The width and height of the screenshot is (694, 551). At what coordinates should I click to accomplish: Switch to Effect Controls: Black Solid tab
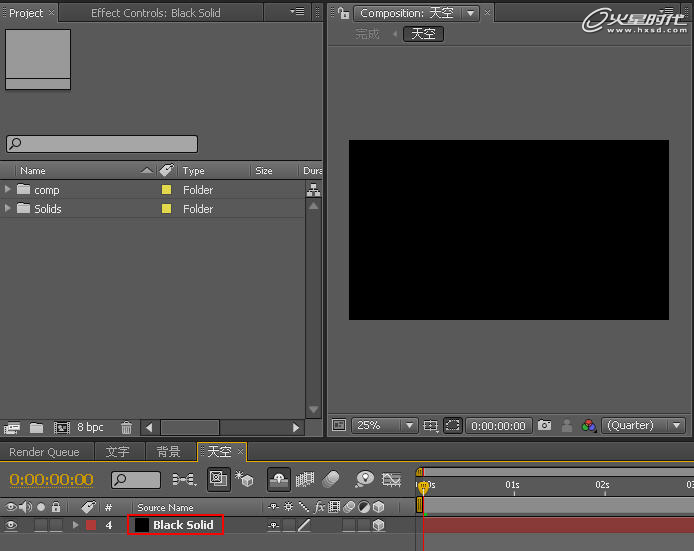(156, 13)
